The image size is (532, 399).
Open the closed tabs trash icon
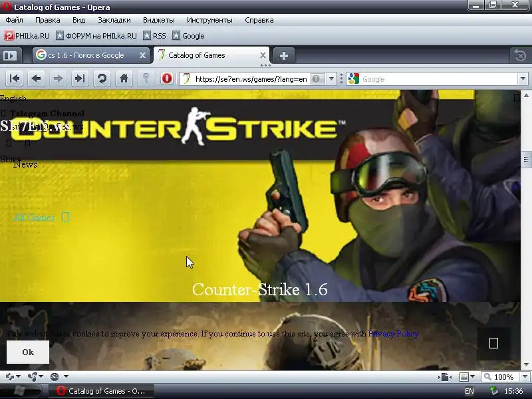click(519, 55)
